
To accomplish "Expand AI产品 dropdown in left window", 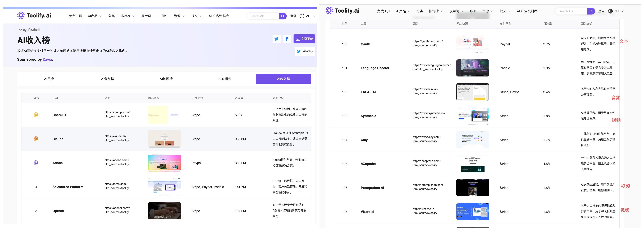I will 95,16.
